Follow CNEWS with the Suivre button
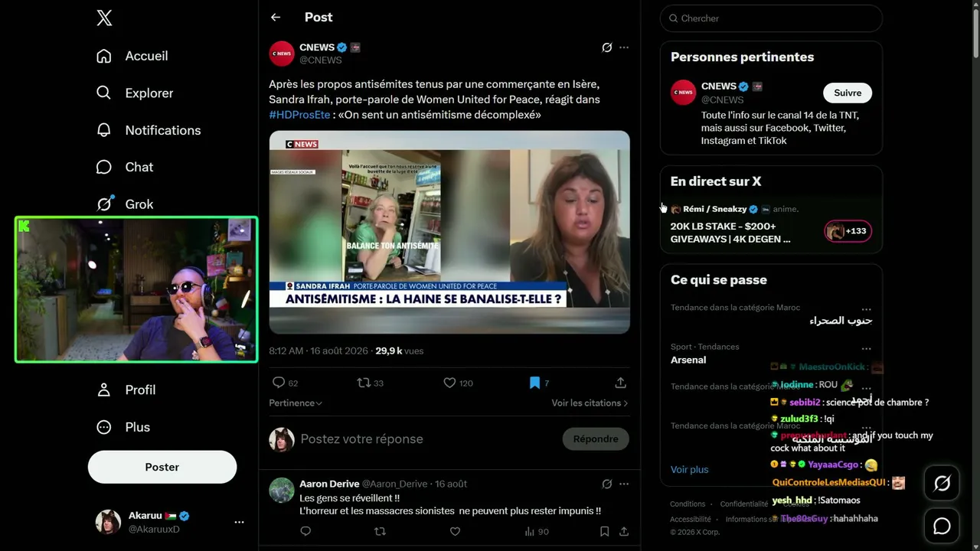Image resolution: width=980 pixels, height=551 pixels. pos(848,93)
